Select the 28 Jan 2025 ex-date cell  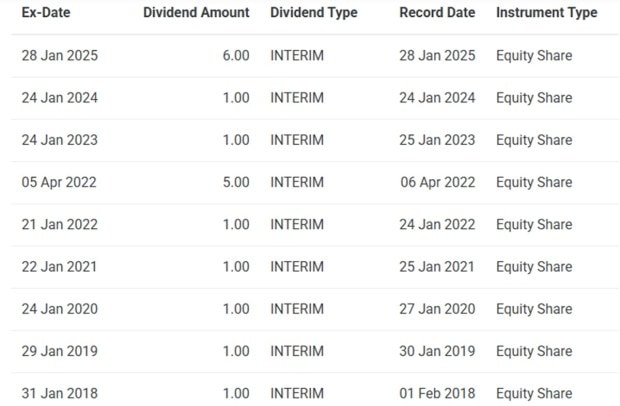59,56
